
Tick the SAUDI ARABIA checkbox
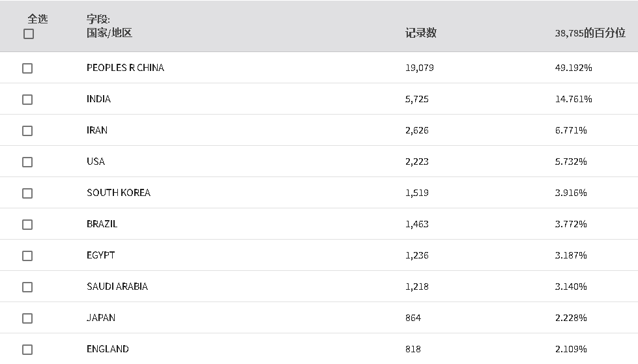[x=27, y=287]
